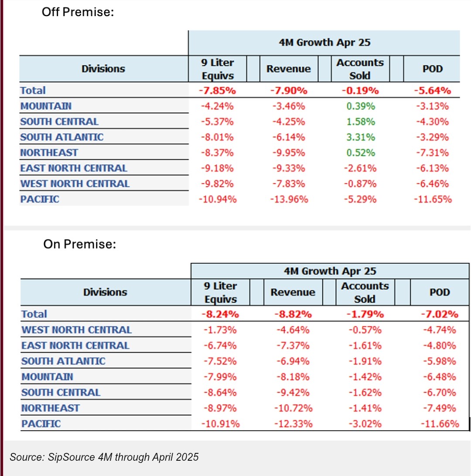The height and width of the screenshot is (476, 471).
Task: Click the 3.31% Accounts Sold value
Action: coord(360,137)
